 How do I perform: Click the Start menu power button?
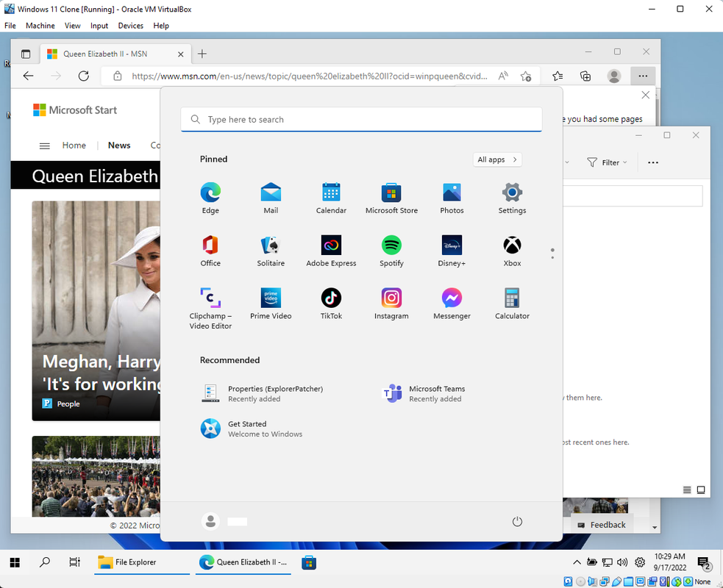click(517, 522)
